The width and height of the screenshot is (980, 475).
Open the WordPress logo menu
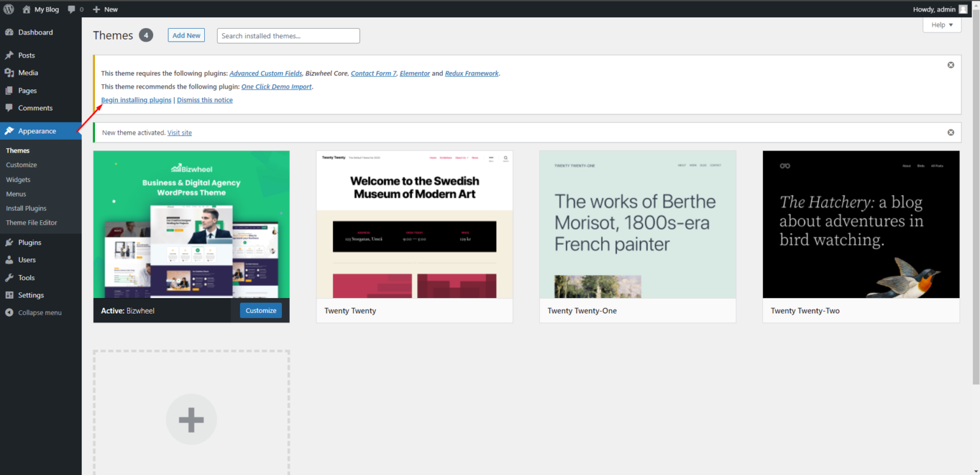tap(9, 9)
